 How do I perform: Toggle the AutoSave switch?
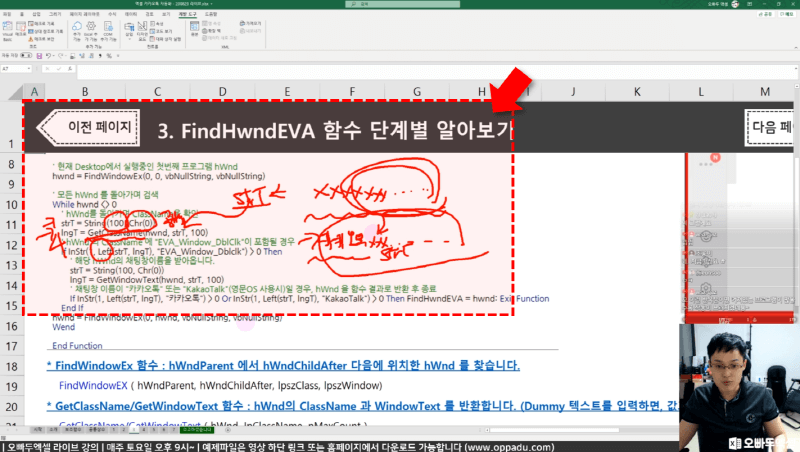(26, 55)
